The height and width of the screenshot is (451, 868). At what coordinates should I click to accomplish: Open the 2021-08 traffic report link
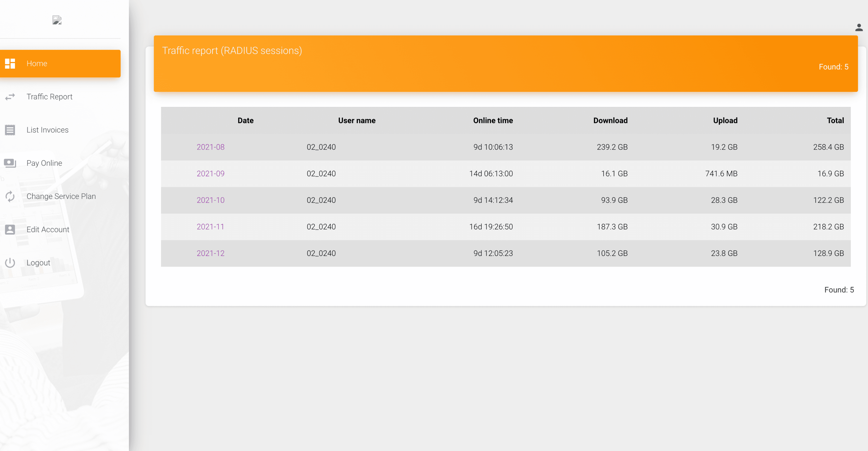tap(210, 147)
